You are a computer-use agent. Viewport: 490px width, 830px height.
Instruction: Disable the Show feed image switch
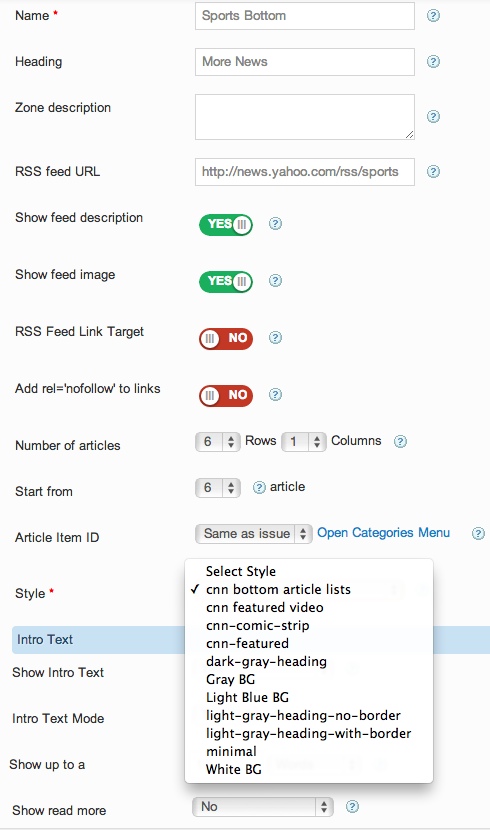[x=226, y=282]
